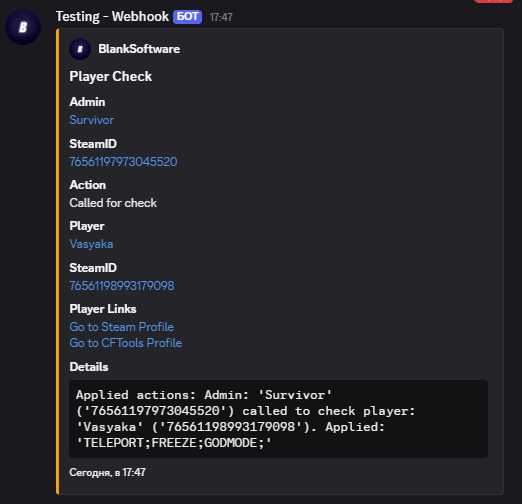Click the 17:47 message timestamp

[221, 17]
